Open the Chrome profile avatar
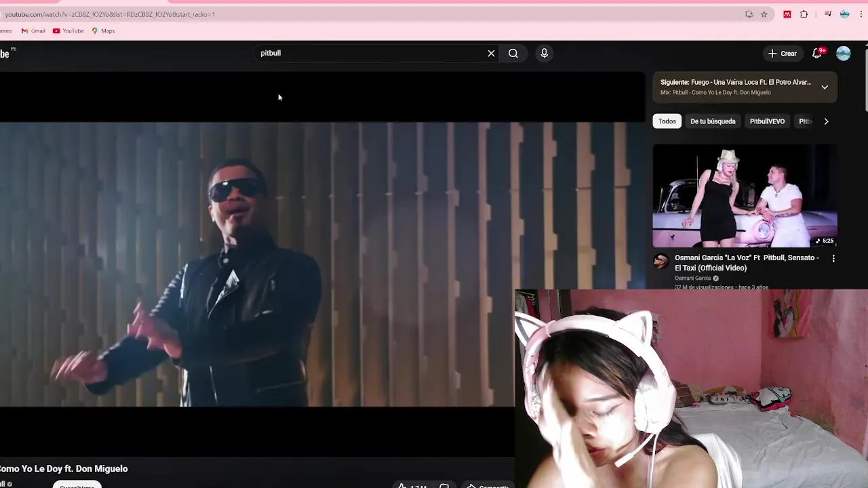Viewport: 868px width, 488px height. point(845,14)
